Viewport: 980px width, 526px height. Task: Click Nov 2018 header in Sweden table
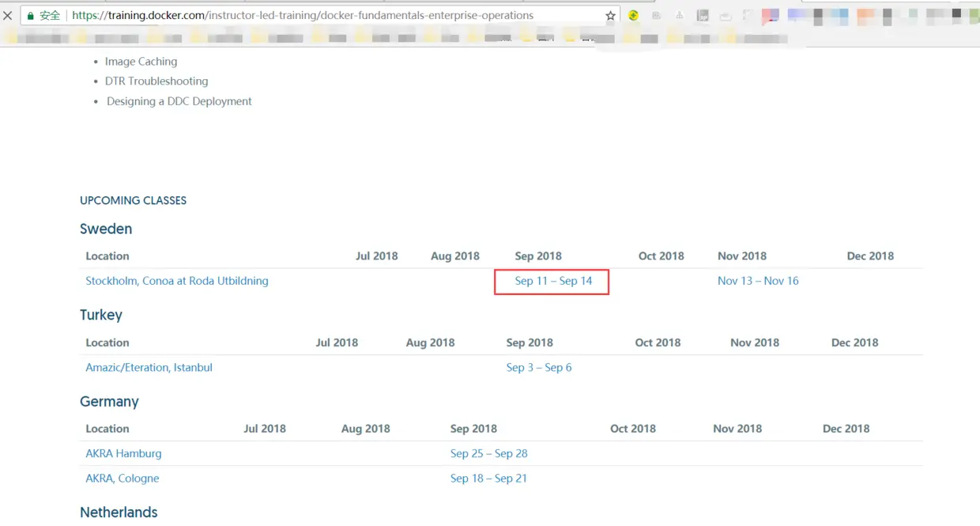tap(742, 256)
